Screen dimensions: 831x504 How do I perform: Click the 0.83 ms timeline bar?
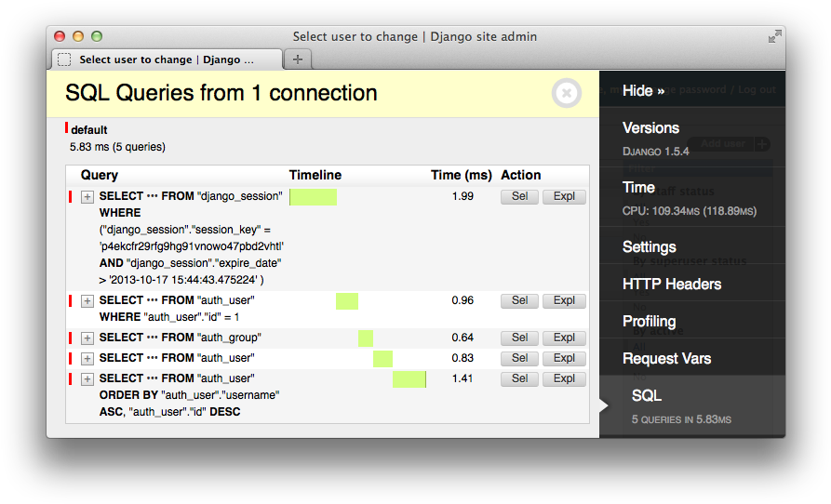382,359
